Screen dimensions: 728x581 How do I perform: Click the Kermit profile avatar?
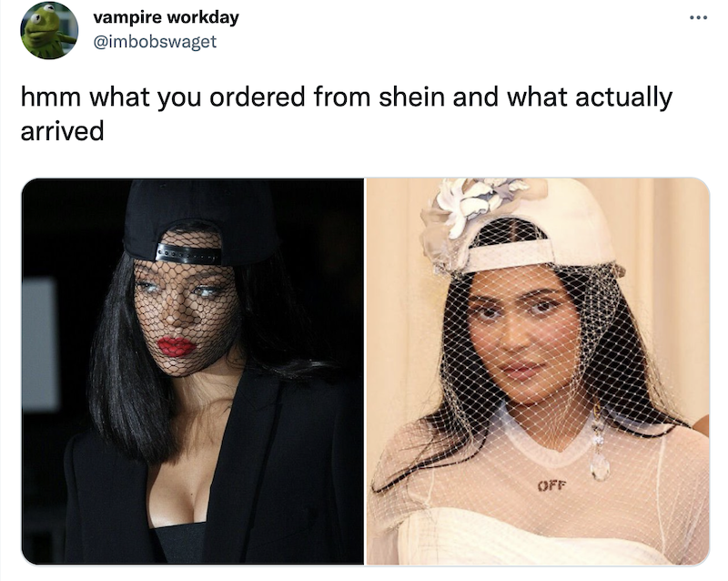[x=49, y=30]
